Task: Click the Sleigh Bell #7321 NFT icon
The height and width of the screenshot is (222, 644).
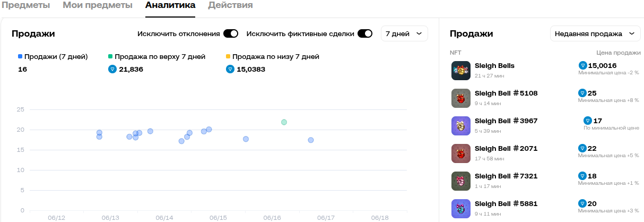Action: coord(461,181)
